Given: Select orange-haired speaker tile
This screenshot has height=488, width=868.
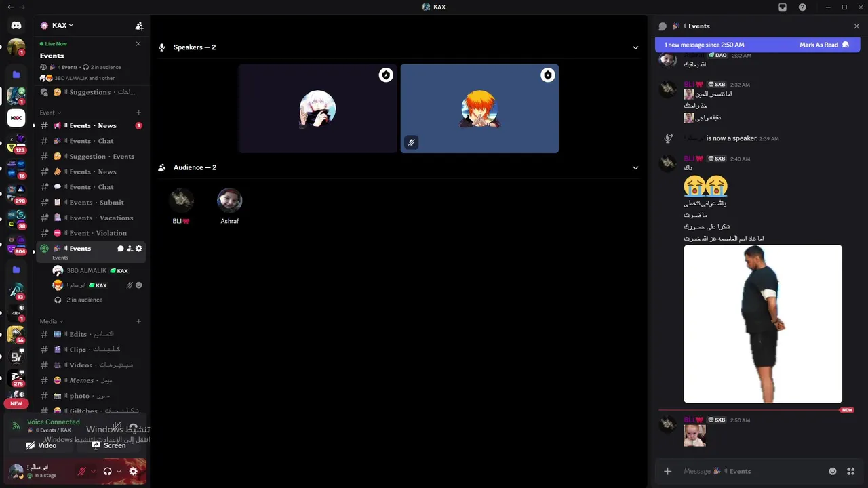Looking at the screenshot, I should click(x=479, y=108).
